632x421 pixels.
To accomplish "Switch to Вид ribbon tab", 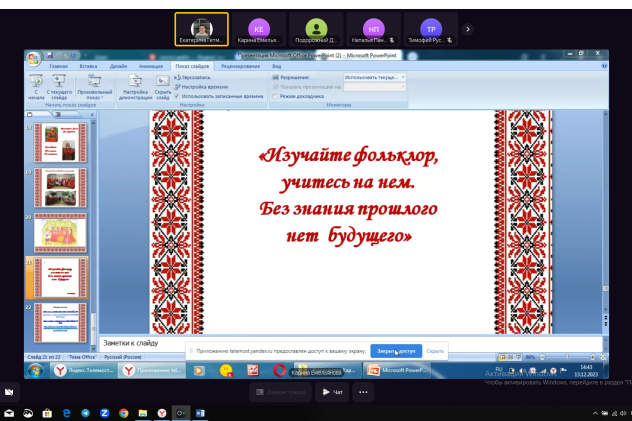I will (x=276, y=66).
